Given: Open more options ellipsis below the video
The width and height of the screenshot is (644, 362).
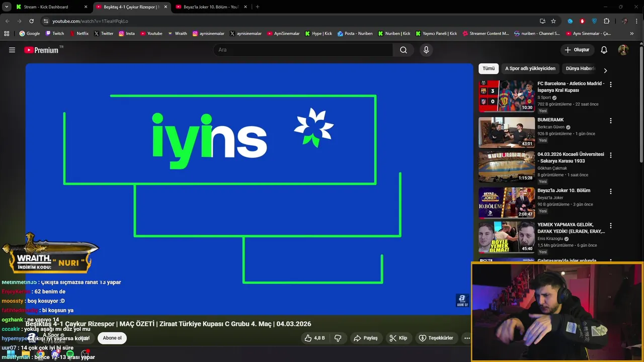Looking at the screenshot, I should point(467,338).
